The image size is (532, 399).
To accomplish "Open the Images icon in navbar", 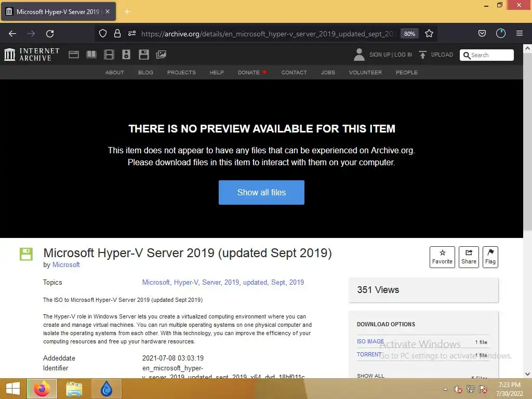I will [x=161, y=55].
